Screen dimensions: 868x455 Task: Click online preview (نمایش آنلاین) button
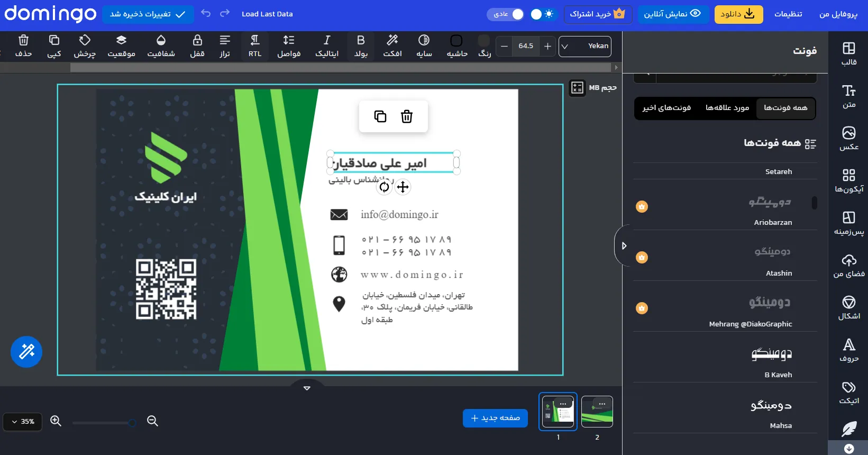(672, 14)
